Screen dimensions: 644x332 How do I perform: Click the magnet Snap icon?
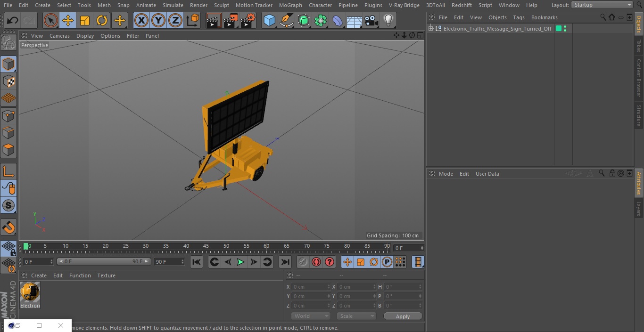pyautogui.click(x=8, y=227)
